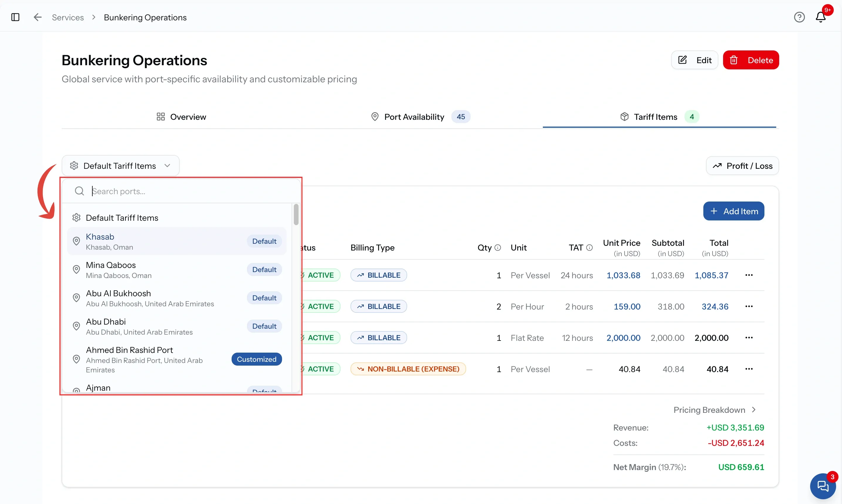Viewport: 842px width, 504px height.
Task: Open row actions for 2,000.00 total
Action: [x=749, y=338]
